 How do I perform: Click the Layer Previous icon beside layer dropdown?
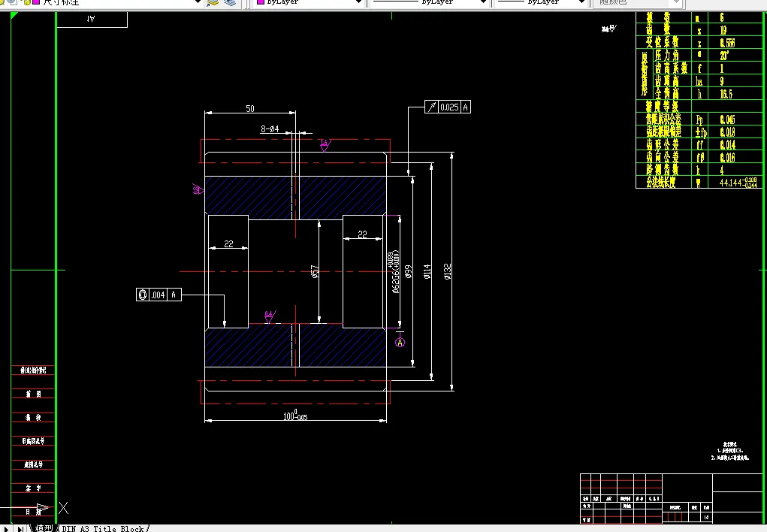pyautogui.click(x=213, y=2)
